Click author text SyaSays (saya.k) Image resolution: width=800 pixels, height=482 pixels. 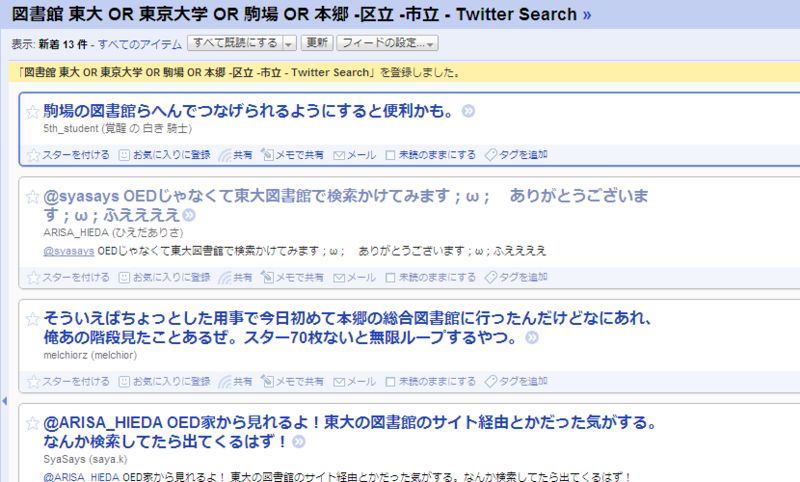[x=85, y=459]
